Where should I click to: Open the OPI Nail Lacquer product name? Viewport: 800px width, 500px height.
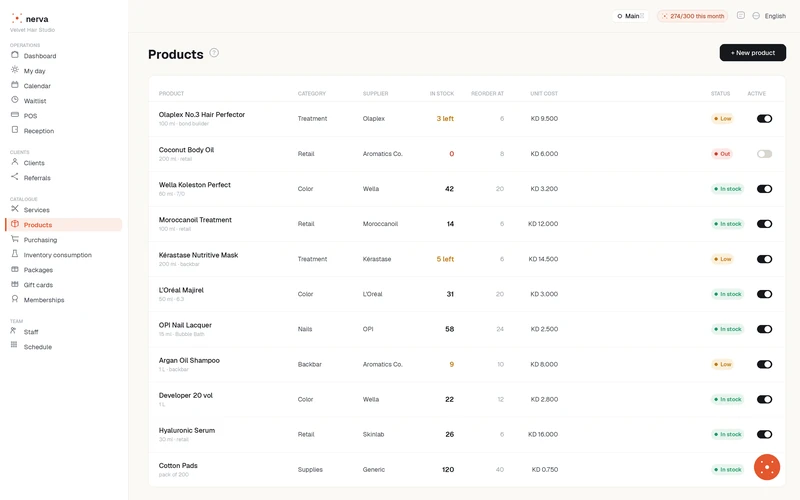pyautogui.click(x=185, y=325)
